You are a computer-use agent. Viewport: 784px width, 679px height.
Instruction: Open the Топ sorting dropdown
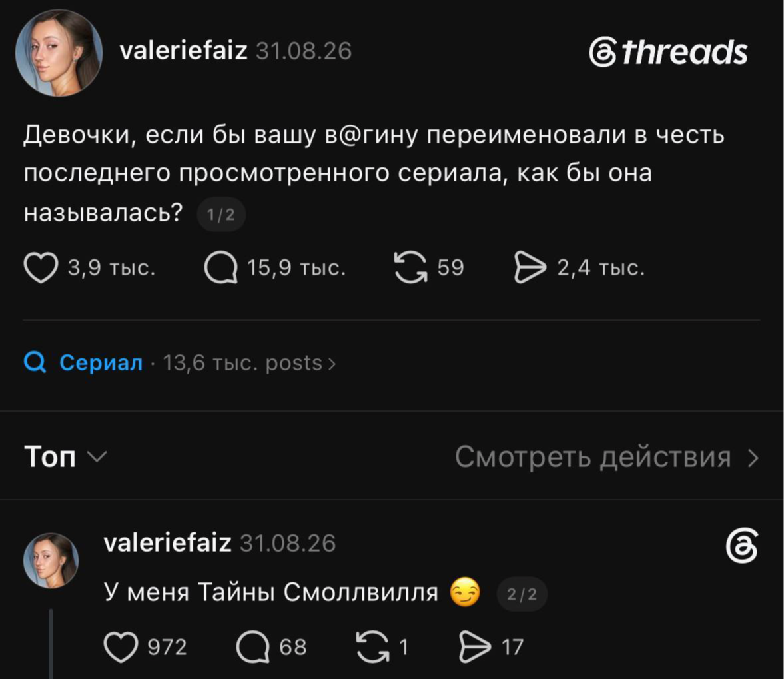coord(65,456)
